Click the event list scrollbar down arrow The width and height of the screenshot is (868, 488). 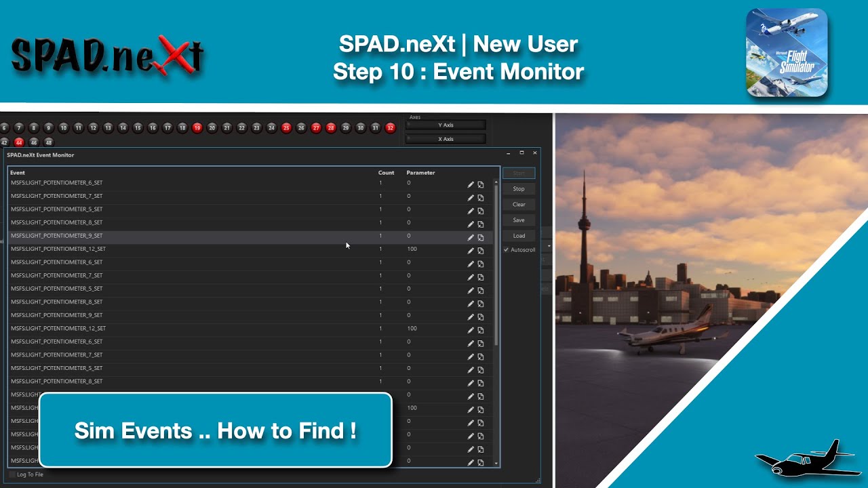tap(496, 464)
